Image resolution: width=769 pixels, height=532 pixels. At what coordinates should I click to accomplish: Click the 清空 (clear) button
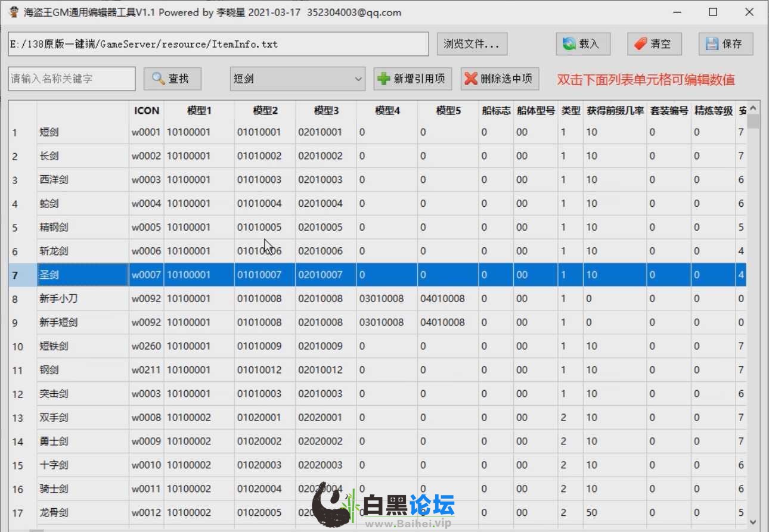coord(654,44)
